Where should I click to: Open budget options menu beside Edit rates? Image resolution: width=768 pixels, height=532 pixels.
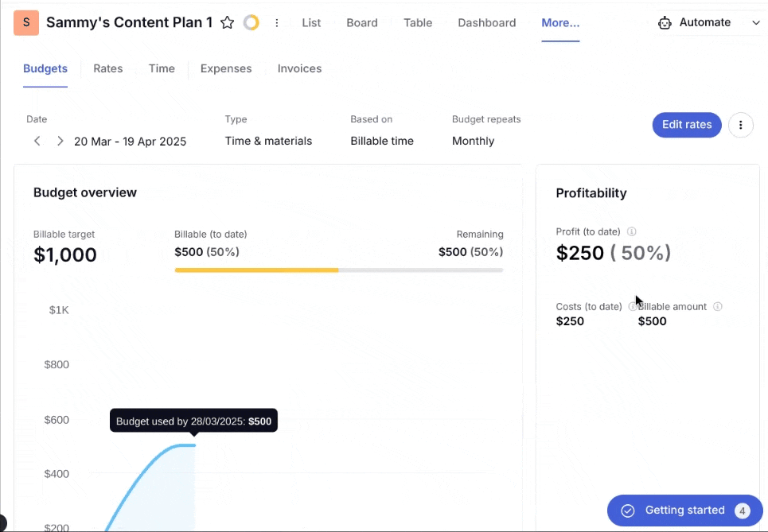point(741,125)
